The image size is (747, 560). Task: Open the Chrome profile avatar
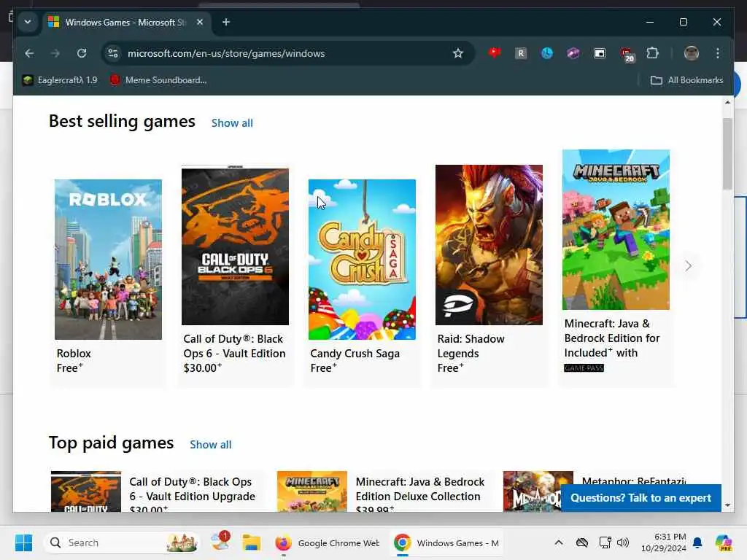coord(692,53)
